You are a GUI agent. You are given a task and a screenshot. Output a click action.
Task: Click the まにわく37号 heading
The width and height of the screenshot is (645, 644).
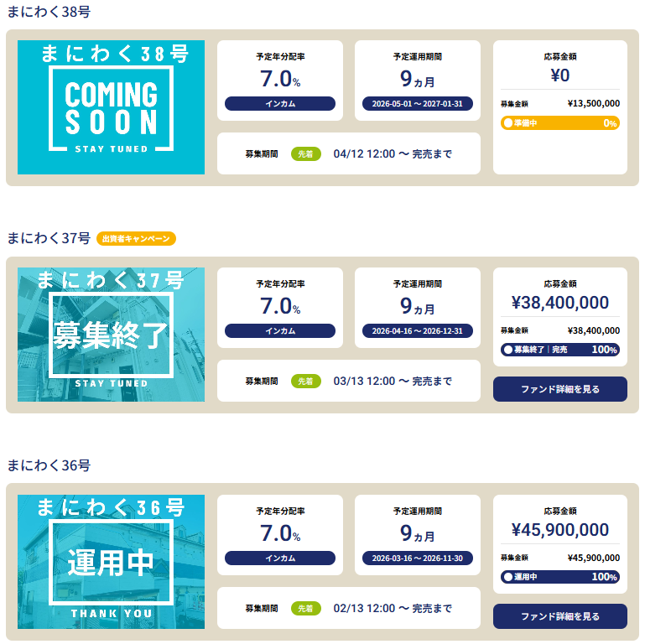(49, 238)
